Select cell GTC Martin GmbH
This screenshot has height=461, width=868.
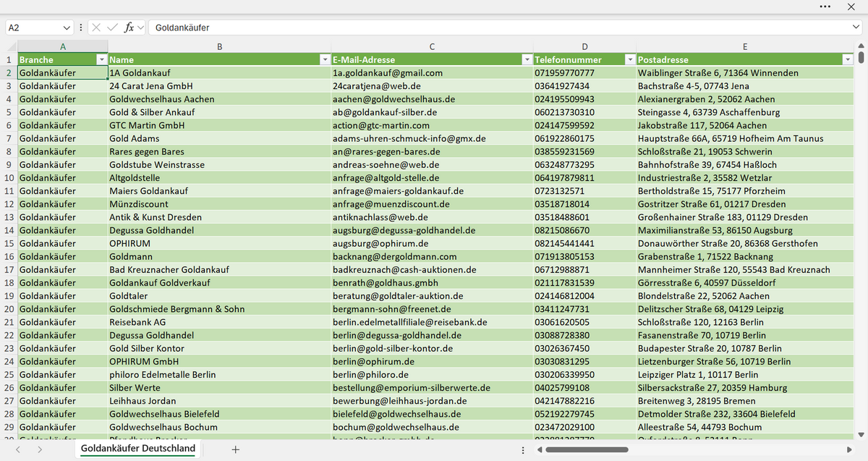tap(219, 125)
